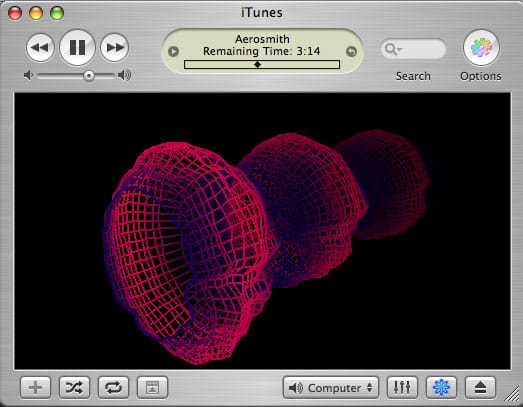Image resolution: width=523 pixels, height=407 pixels.
Task: Click the right circular arrow in display
Action: (x=351, y=52)
